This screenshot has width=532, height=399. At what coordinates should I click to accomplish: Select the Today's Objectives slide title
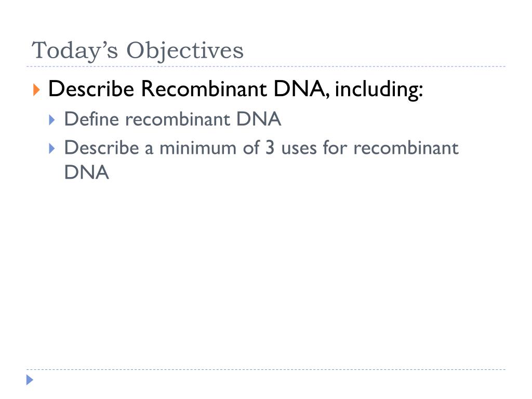pyautogui.click(x=137, y=51)
